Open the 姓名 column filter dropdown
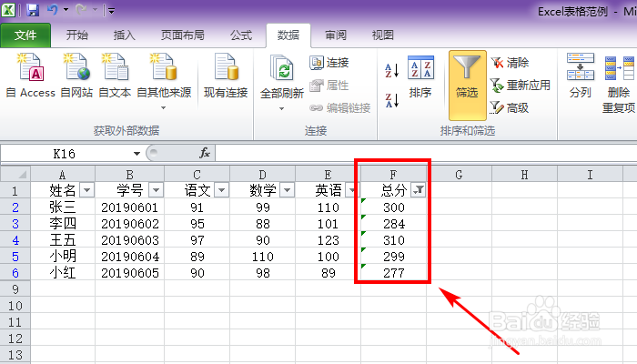Viewport: 637px width, 364px height. coord(87,189)
